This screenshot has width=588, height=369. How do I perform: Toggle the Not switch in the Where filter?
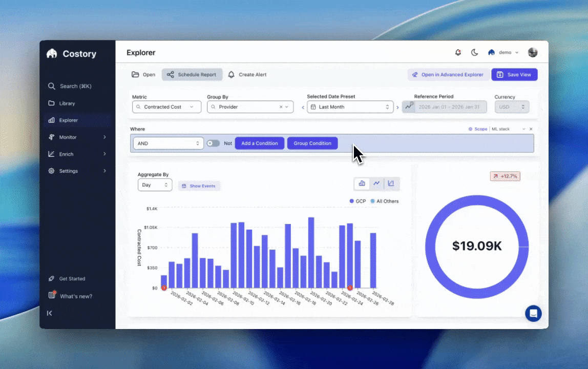pyautogui.click(x=213, y=143)
